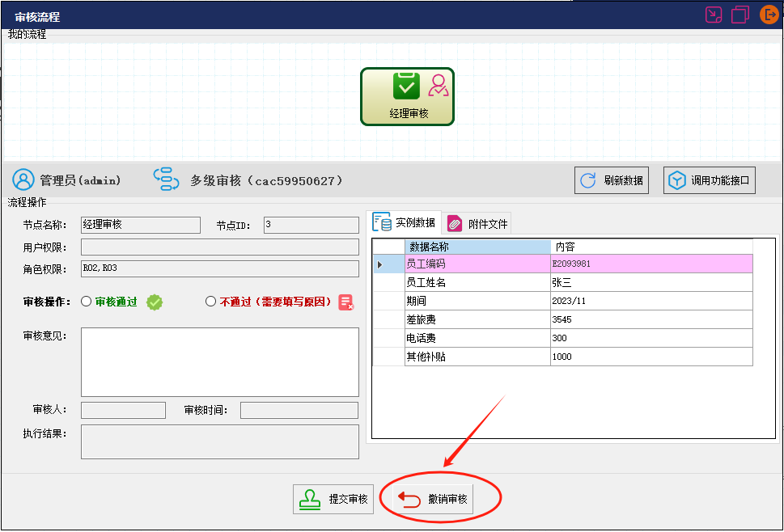Click the 附件文件 paperclip icon
Viewport: 784px width, 532px height.
(x=455, y=223)
